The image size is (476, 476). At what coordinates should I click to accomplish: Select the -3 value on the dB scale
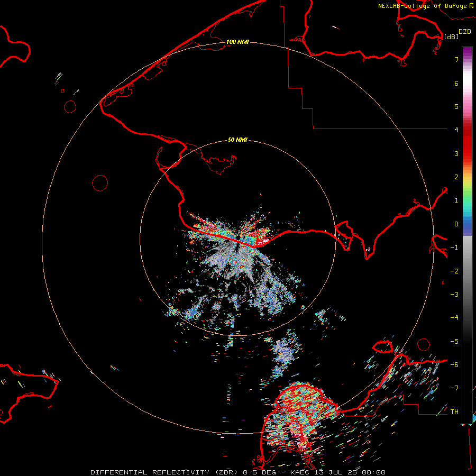tap(454, 295)
